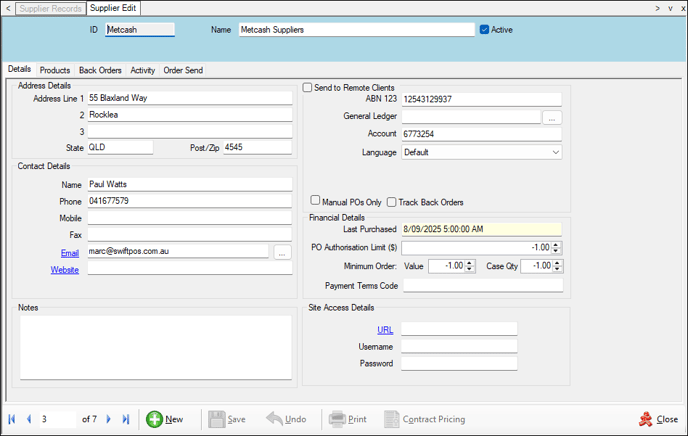The width and height of the screenshot is (688, 436).
Task: Create a New supplier record
Action: 165,419
